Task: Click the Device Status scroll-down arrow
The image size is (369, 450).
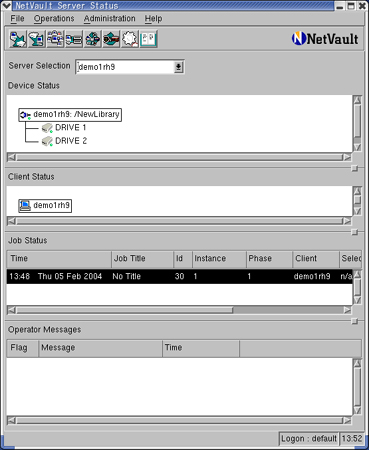Action: [357, 147]
